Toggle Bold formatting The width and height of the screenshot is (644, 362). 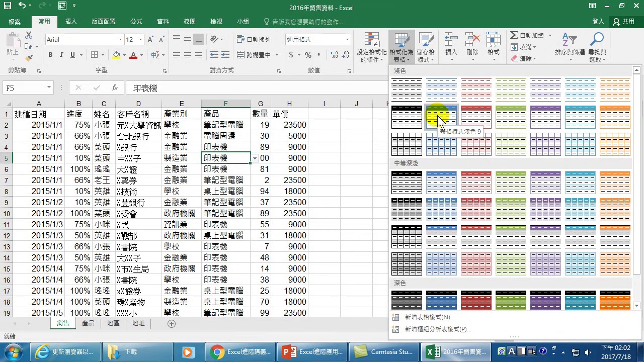(50, 55)
